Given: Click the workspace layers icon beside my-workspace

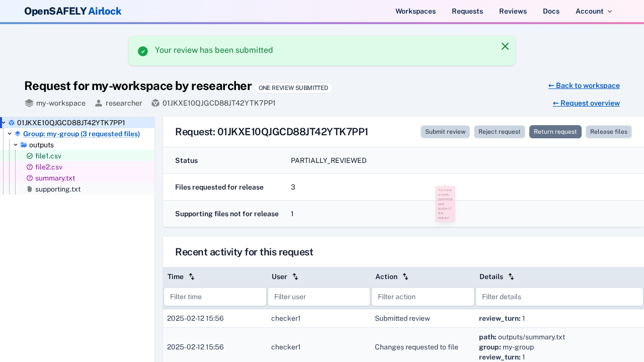Looking at the screenshot, I should point(29,103).
